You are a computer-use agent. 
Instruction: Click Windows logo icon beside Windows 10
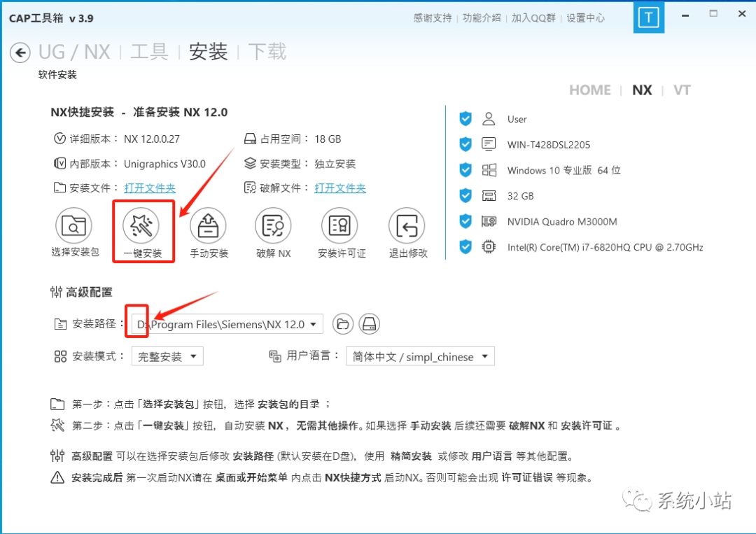489,169
